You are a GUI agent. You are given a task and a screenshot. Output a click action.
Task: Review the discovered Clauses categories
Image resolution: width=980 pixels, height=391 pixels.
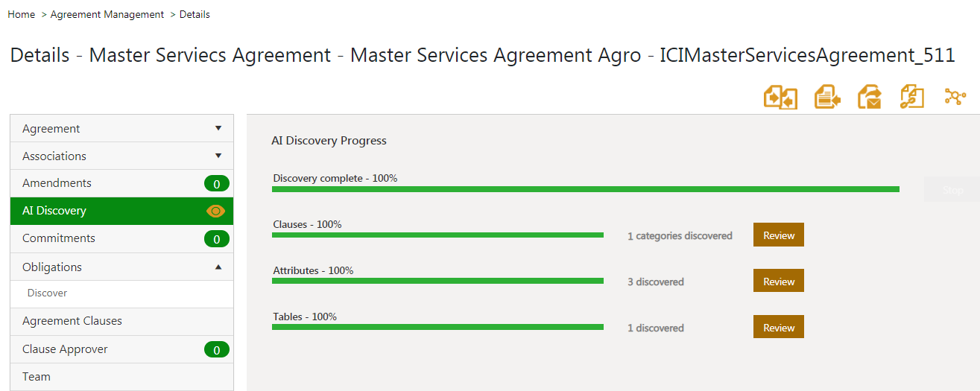coord(778,235)
